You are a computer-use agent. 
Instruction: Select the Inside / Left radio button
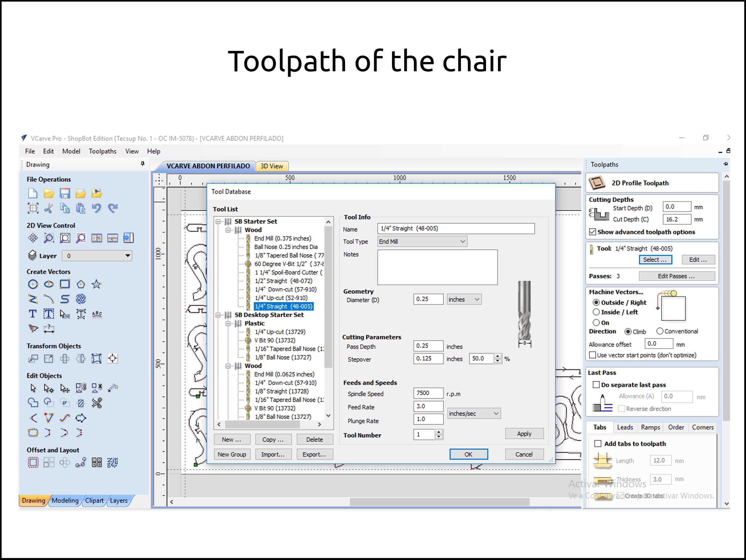coord(596,312)
